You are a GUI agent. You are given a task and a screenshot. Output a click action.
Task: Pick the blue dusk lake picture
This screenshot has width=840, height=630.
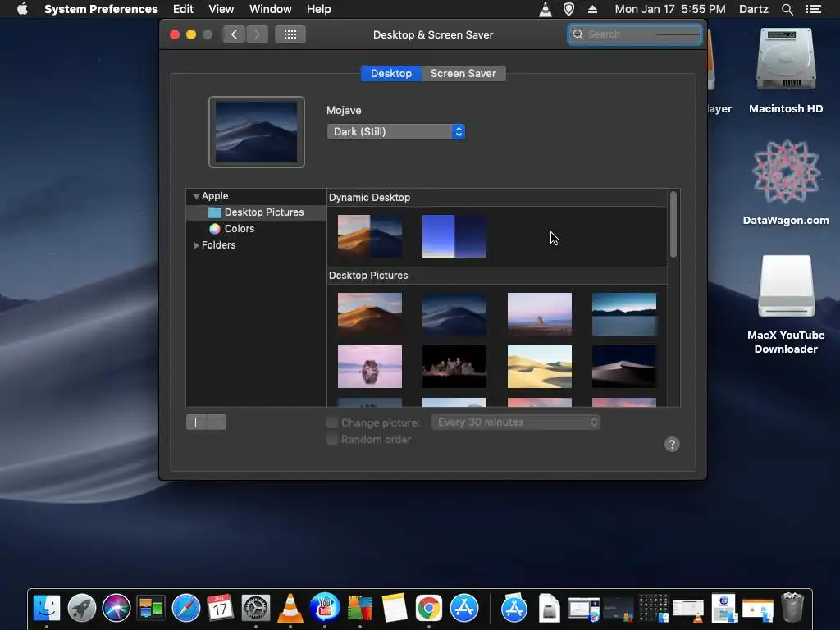(x=624, y=314)
